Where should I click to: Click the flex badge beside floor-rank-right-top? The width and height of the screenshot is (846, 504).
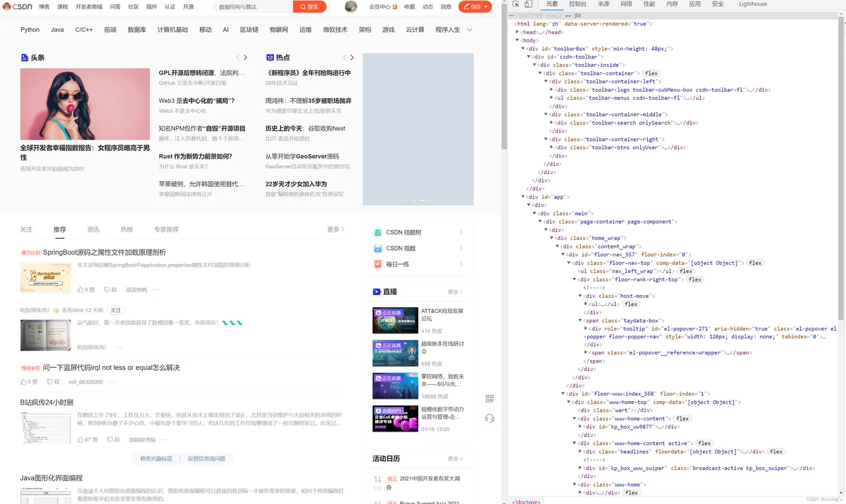(x=695, y=279)
